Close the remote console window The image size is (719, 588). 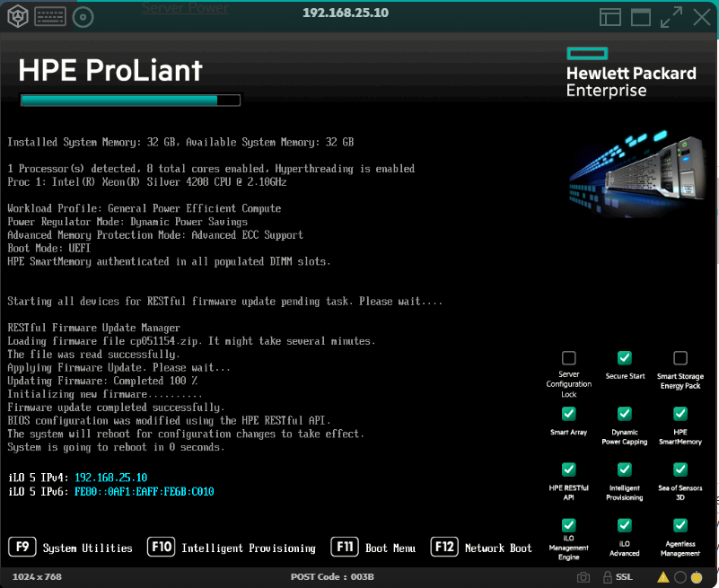point(702,17)
